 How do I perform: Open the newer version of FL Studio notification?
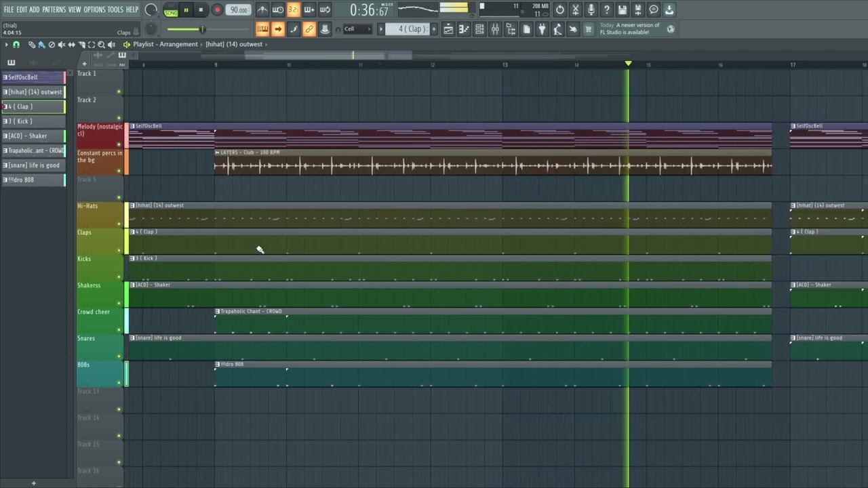click(637, 29)
